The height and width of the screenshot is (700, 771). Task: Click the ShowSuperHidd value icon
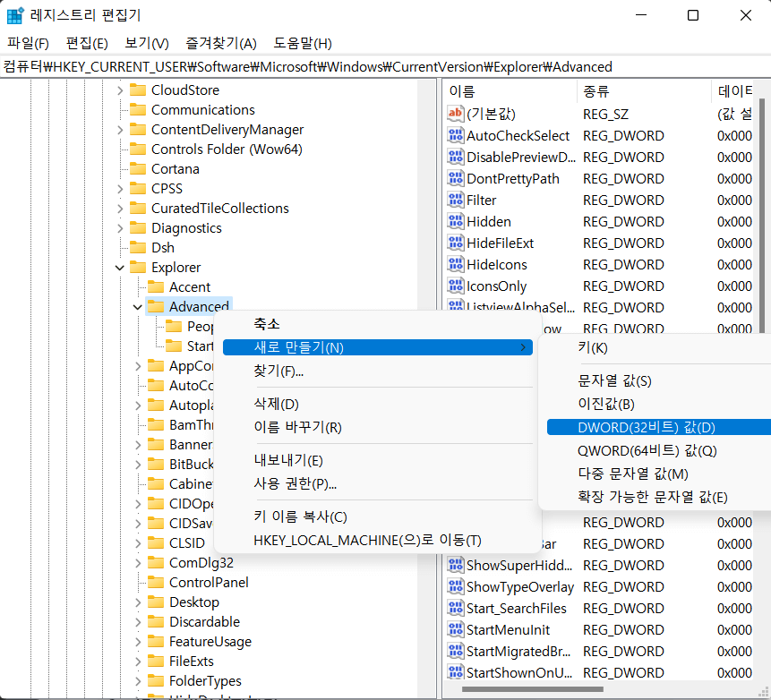pyautogui.click(x=455, y=565)
